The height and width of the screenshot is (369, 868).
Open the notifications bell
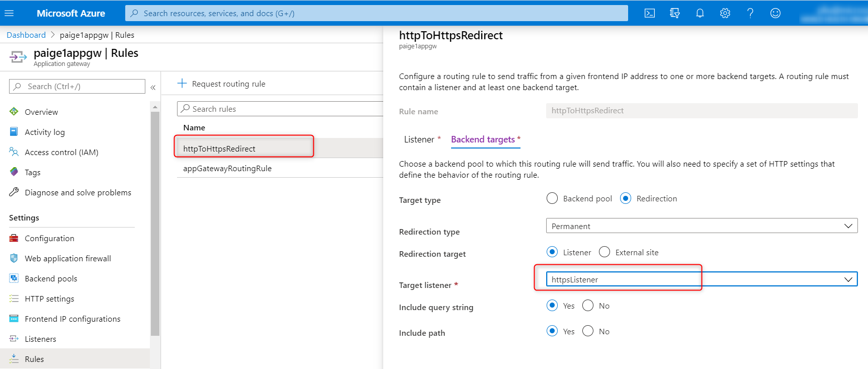coord(700,13)
